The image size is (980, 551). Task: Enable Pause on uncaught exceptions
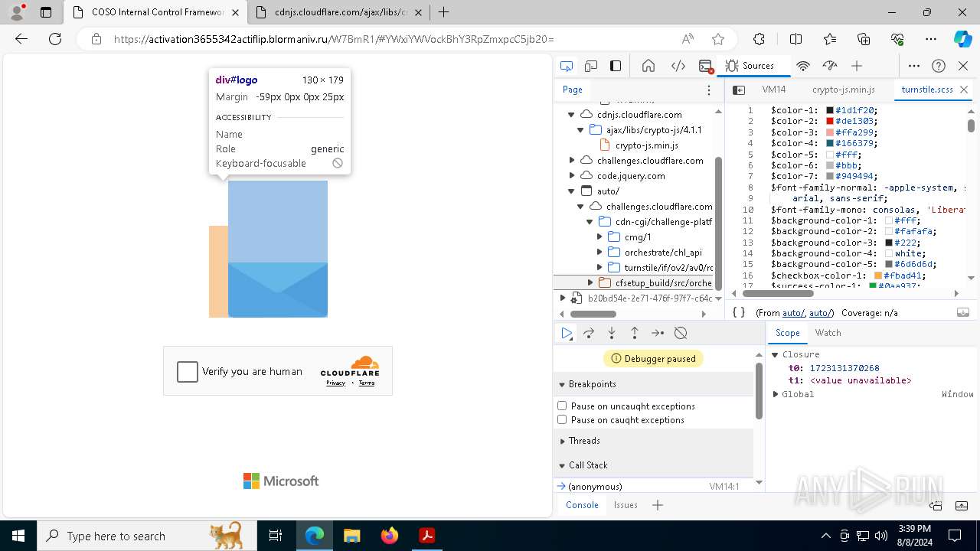pyautogui.click(x=562, y=406)
